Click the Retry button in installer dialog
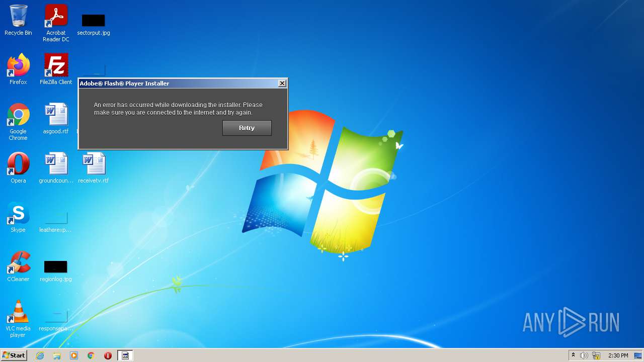 click(247, 128)
